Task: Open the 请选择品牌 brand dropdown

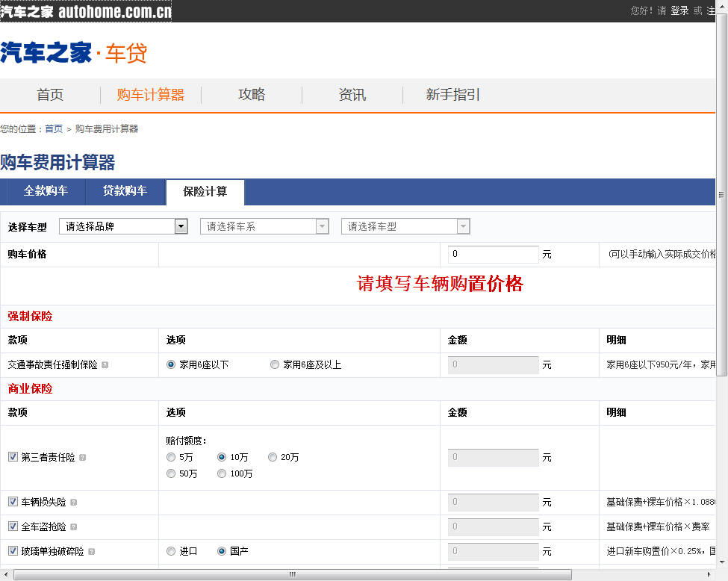Action: click(x=123, y=226)
